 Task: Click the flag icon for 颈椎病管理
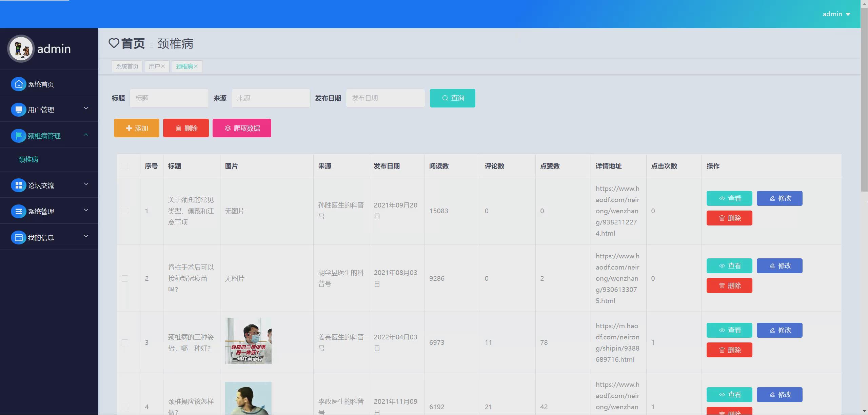19,136
